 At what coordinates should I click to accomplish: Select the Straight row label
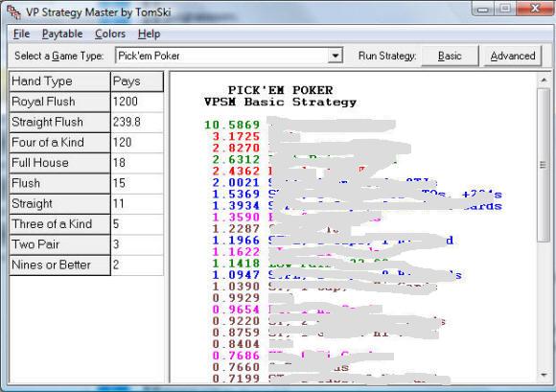click(x=59, y=204)
